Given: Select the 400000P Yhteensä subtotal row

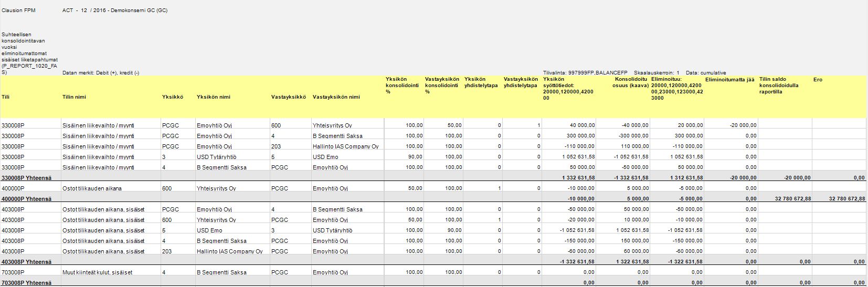Looking at the screenshot, I should click(x=433, y=199).
